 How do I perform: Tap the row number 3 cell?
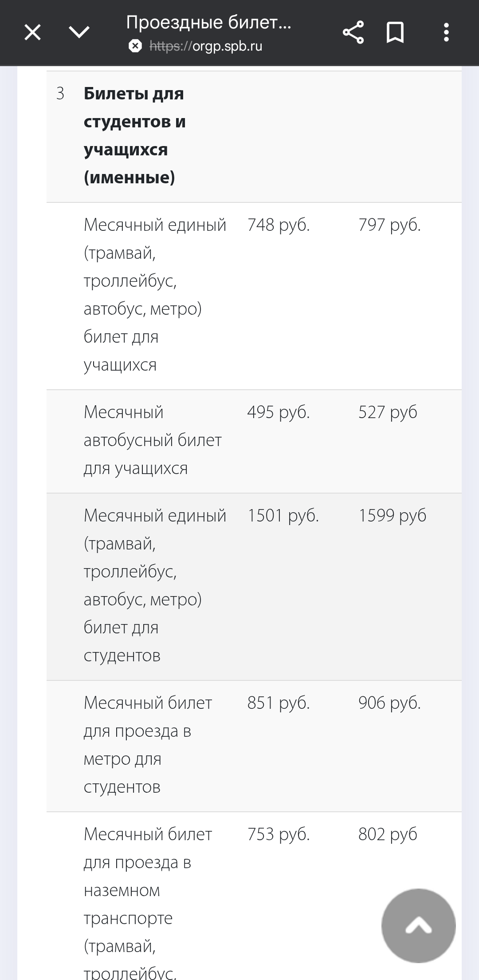pyautogui.click(x=60, y=94)
